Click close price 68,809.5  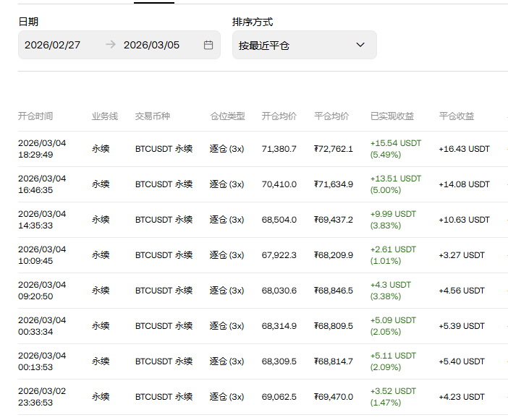334,326
